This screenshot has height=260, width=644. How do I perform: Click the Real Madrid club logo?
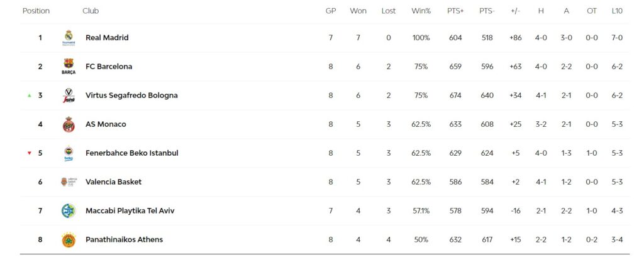click(x=68, y=38)
